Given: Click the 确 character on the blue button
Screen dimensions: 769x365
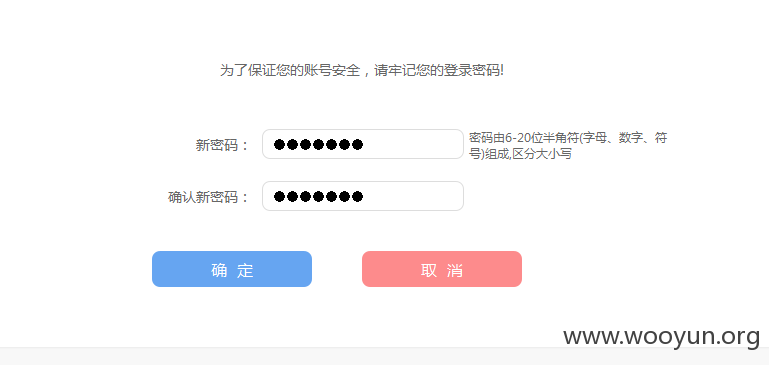Looking at the screenshot, I should click(218, 270).
